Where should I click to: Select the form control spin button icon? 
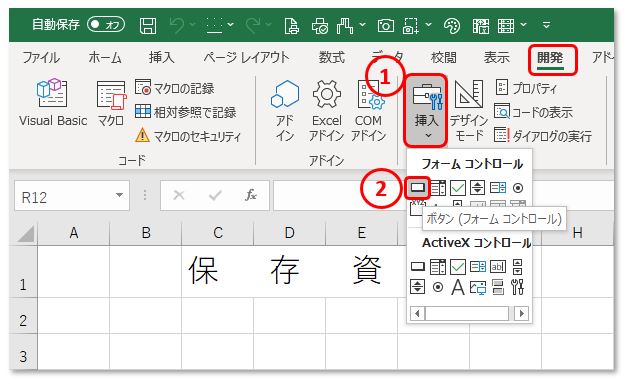pyautogui.click(x=477, y=187)
